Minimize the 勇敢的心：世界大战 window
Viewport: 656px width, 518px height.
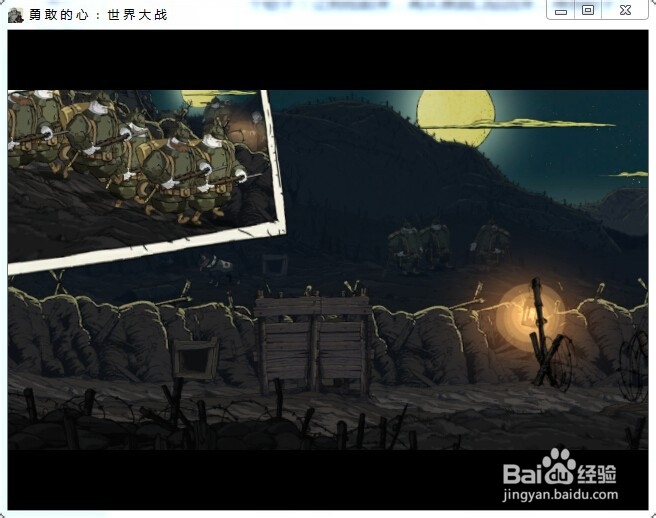[561, 10]
